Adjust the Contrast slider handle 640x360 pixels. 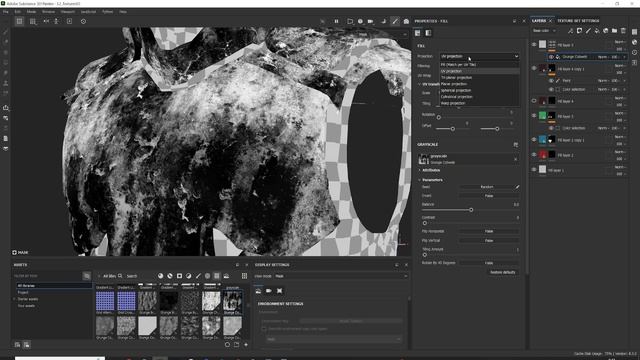click(424, 223)
